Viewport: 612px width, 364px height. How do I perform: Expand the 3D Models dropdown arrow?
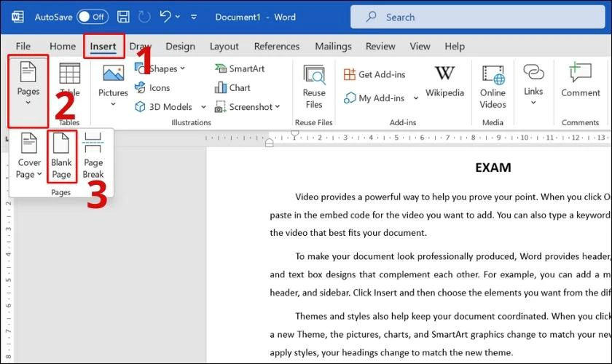point(203,106)
